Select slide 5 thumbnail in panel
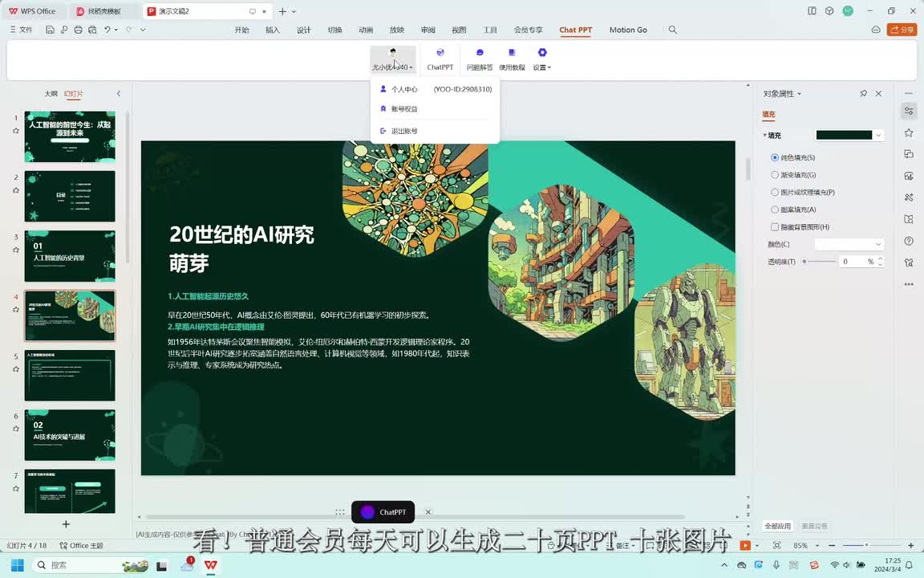Screen dimensions: 924x578 [70, 375]
